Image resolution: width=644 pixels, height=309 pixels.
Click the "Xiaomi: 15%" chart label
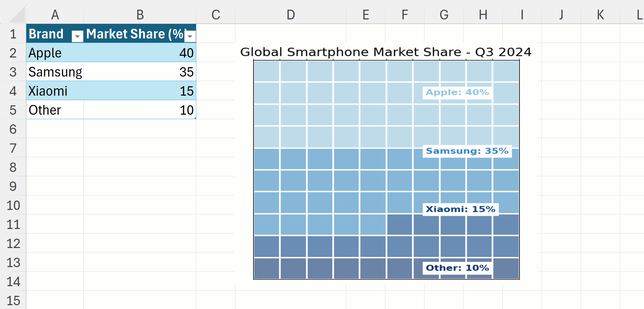(x=460, y=209)
